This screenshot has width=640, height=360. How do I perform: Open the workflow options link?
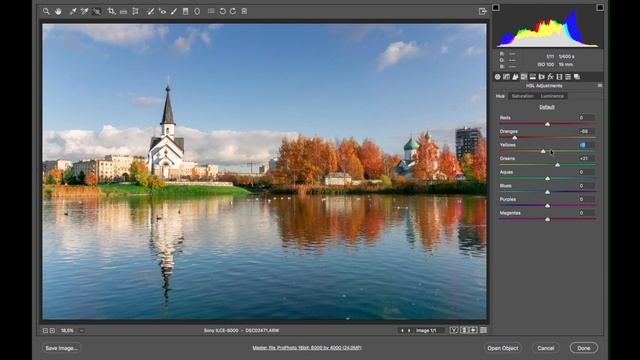pos(307,348)
